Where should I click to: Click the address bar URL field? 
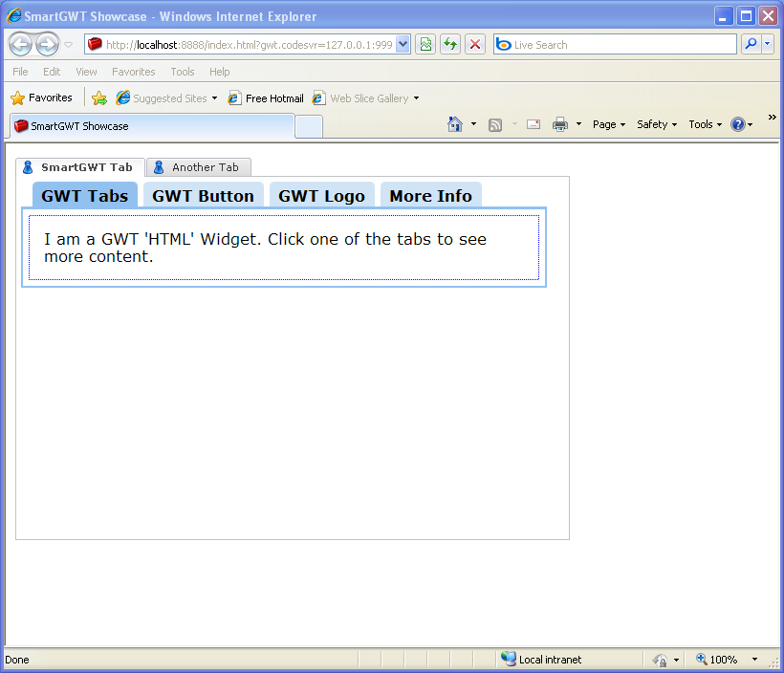click(x=248, y=45)
